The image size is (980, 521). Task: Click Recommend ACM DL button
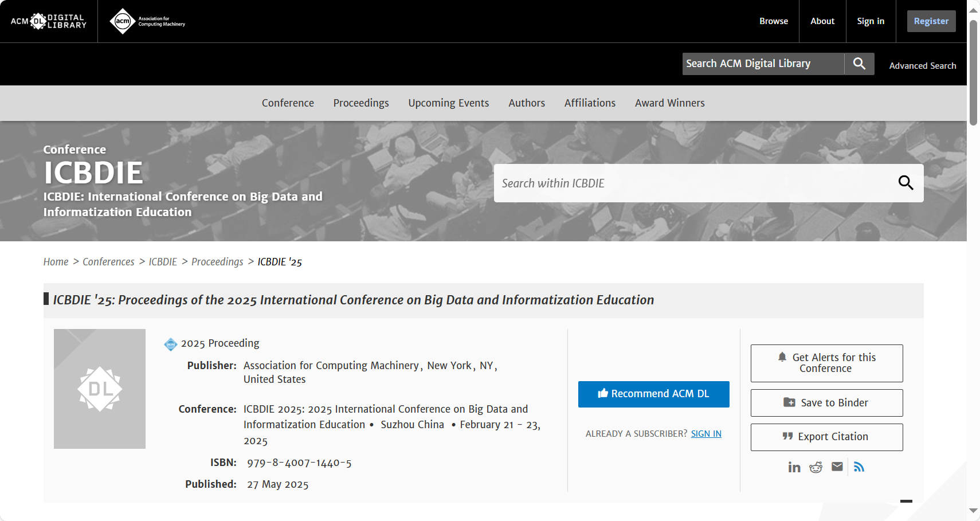click(x=654, y=394)
